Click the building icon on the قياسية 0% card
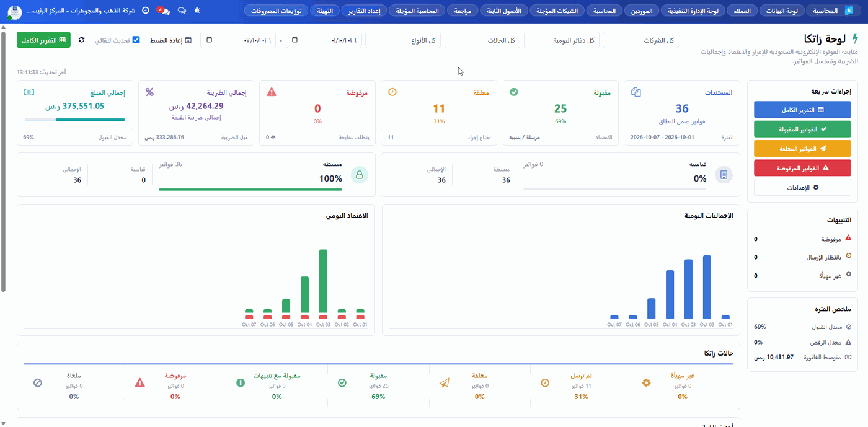 724,175
